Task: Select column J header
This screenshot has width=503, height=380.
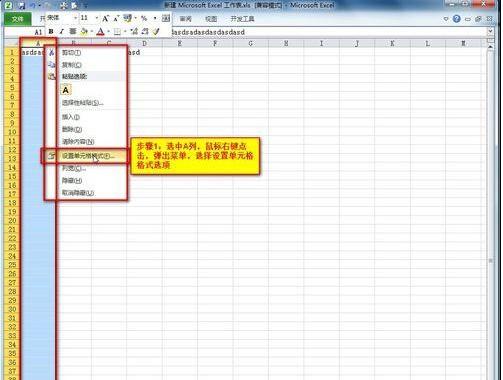Action: click(x=357, y=43)
